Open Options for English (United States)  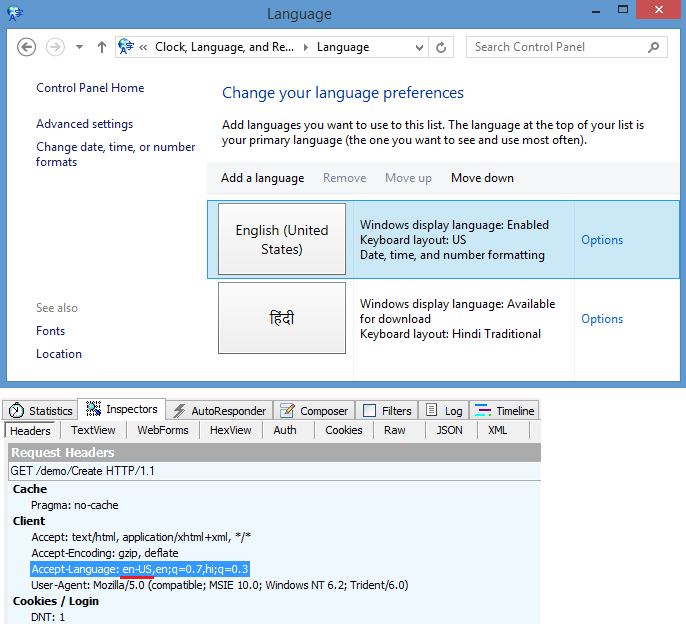tap(602, 240)
